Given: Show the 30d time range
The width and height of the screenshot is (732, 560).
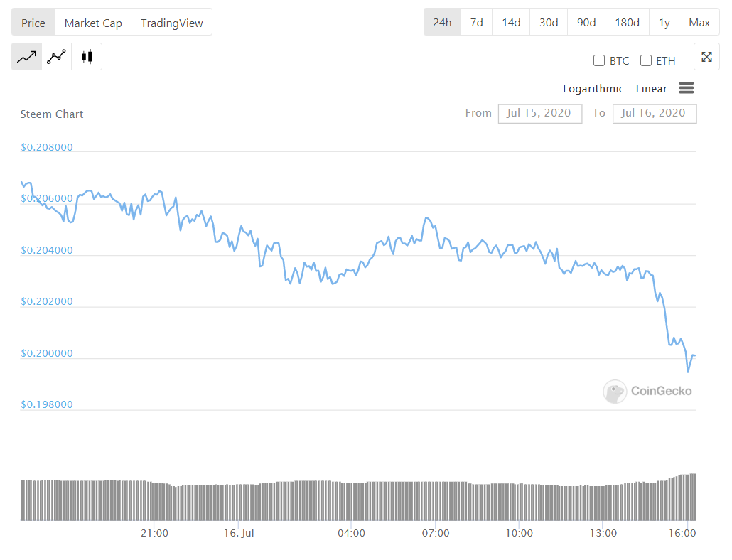Looking at the screenshot, I should (x=548, y=23).
